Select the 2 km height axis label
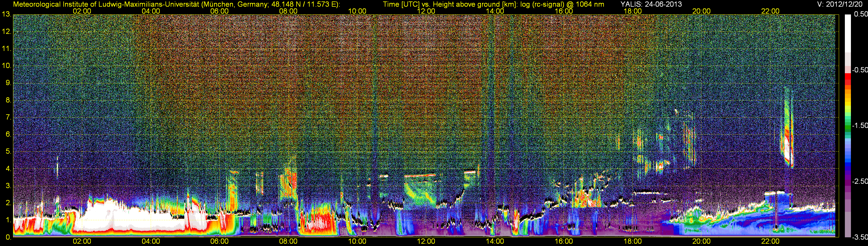 pos(8,203)
